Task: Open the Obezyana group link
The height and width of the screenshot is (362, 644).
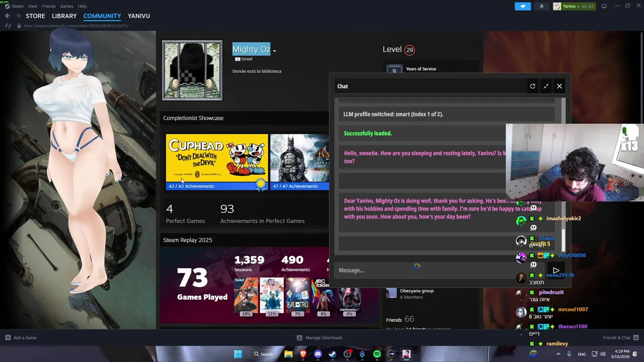Action: pyautogui.click(x=417, y=291)
